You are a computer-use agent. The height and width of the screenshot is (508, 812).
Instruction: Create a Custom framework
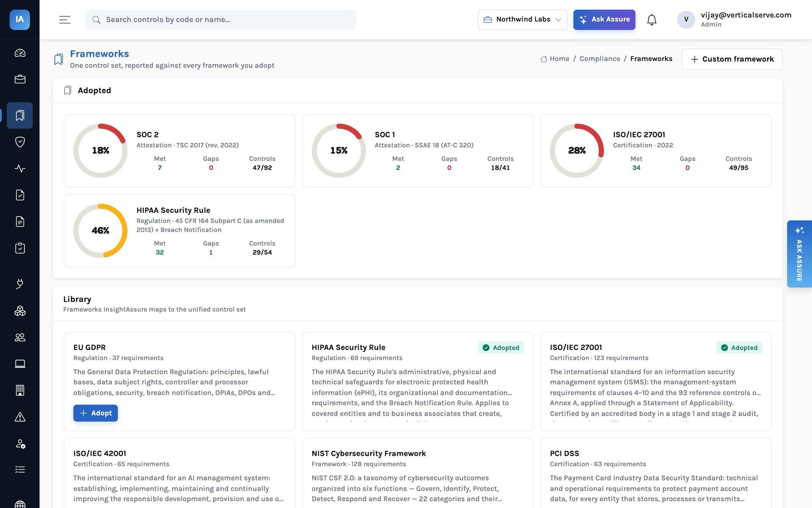click(732, 59)
